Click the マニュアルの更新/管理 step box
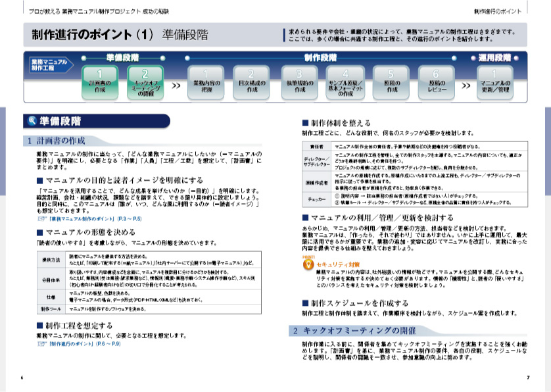This screenshot has width=551, height=392. point(495,83)
